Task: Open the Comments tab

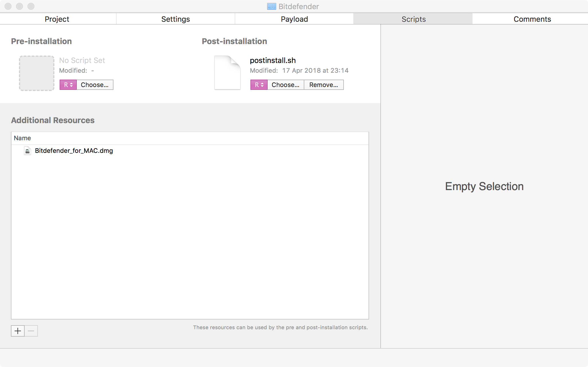Action: coord(532,19)
